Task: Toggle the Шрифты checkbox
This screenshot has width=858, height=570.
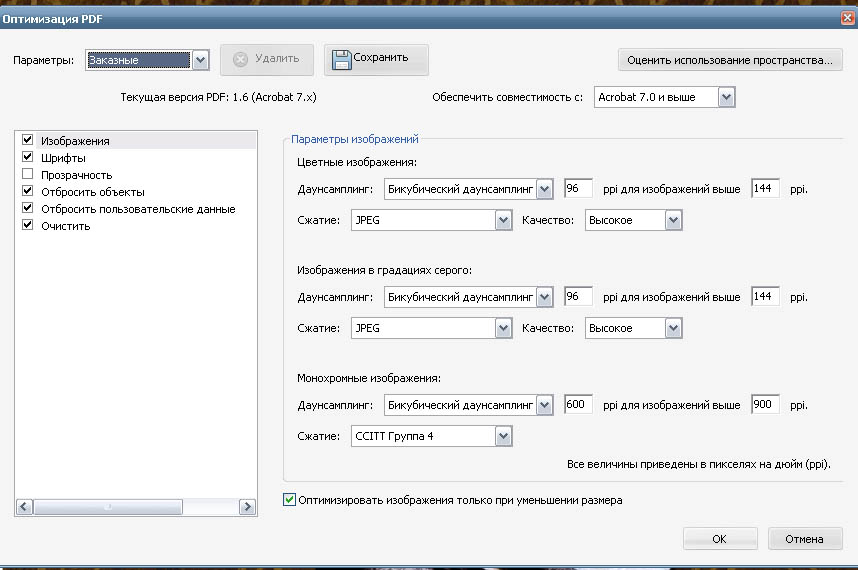Action: tap(27, 157)
